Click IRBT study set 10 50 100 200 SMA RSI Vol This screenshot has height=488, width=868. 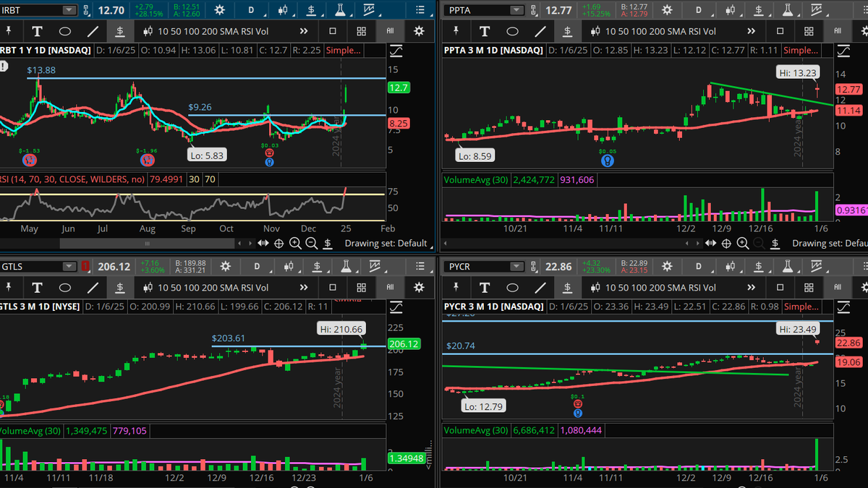point(207,31)
